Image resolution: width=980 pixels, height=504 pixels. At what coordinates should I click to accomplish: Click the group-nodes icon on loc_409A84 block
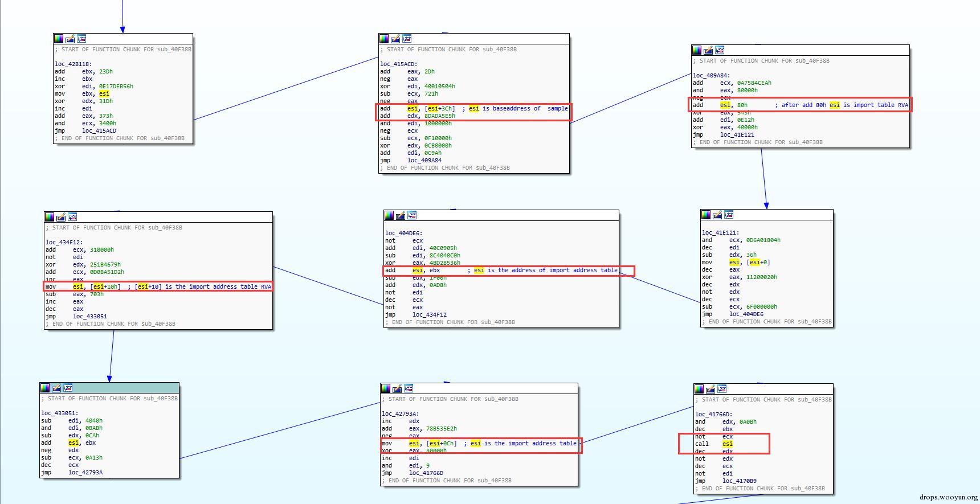coord(720,50)
